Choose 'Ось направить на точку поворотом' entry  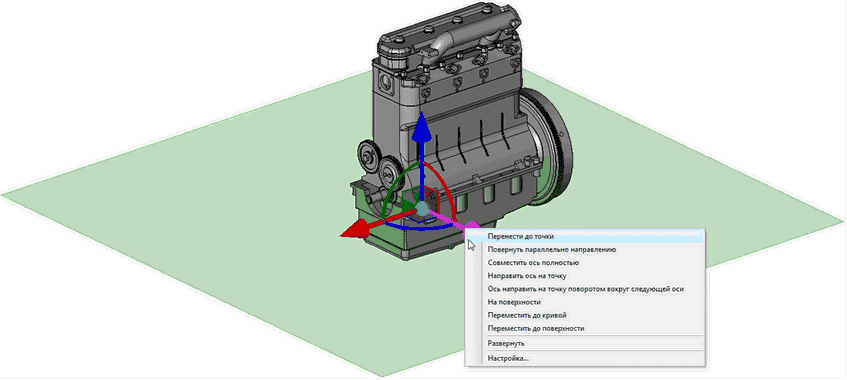click(x=586, y=289)
